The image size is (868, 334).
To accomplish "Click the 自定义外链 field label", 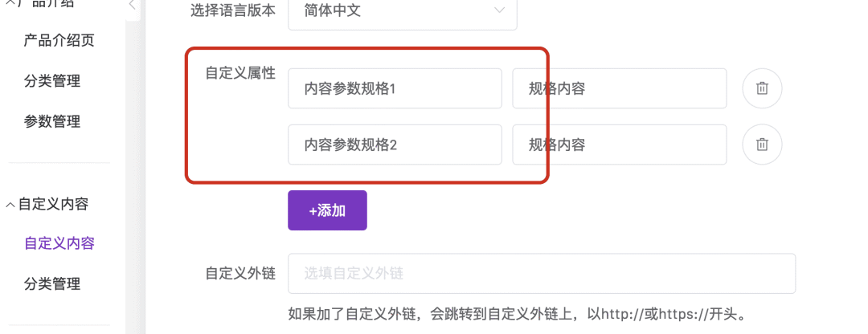I will (x=240, y=273).
